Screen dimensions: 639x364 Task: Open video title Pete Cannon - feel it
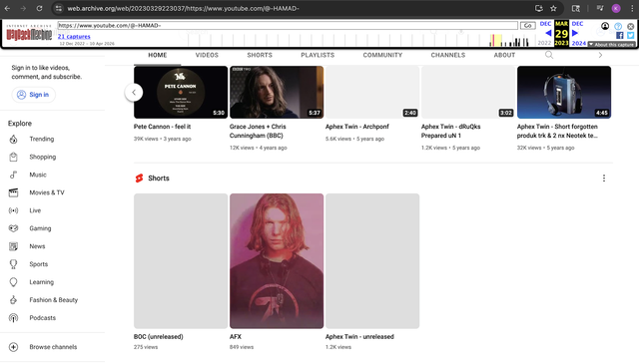(162, 127)
